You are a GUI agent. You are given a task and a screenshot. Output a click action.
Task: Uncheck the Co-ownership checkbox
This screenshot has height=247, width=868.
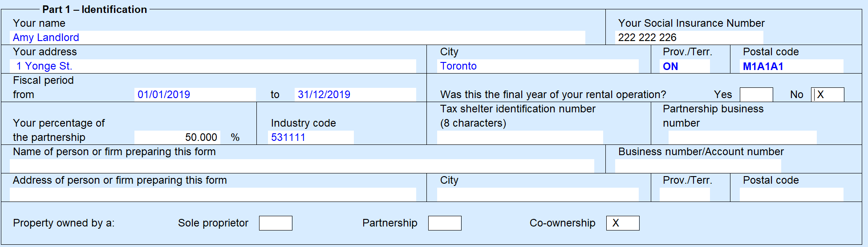pyautogui.click(x=623, y=223)
